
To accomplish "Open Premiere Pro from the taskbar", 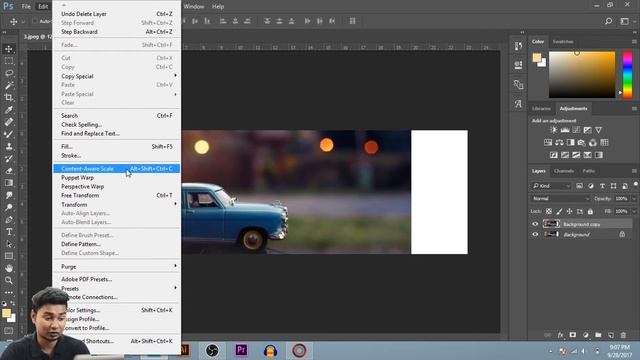I will [x=241, y=350].
